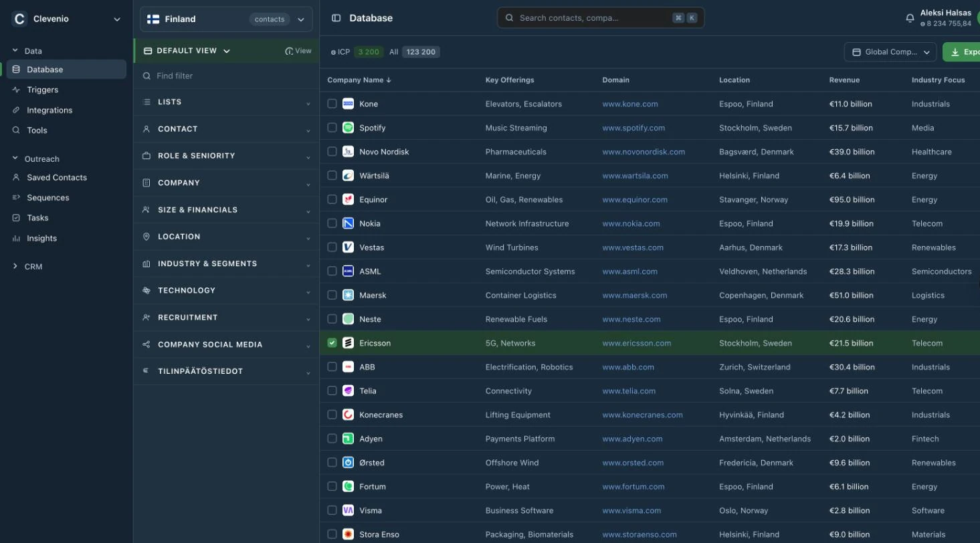Click the Ørsted company logo
The width and height of the screenshot is (980, 543).
pos(348,463)
